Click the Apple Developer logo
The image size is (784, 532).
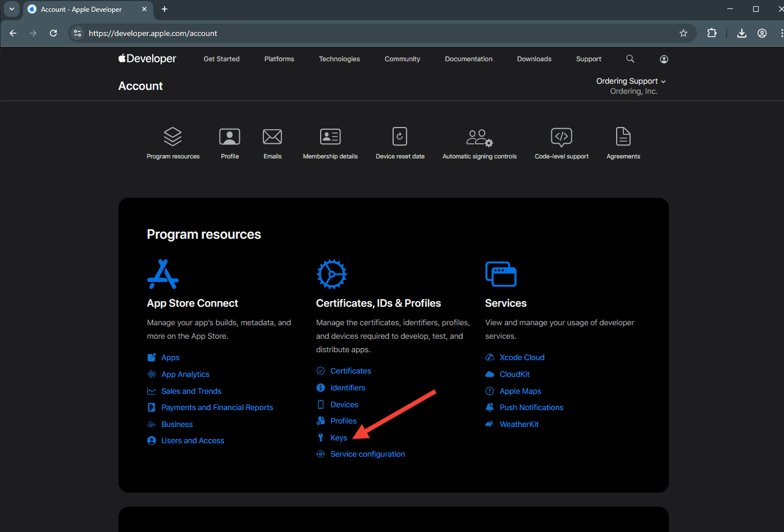147,58
